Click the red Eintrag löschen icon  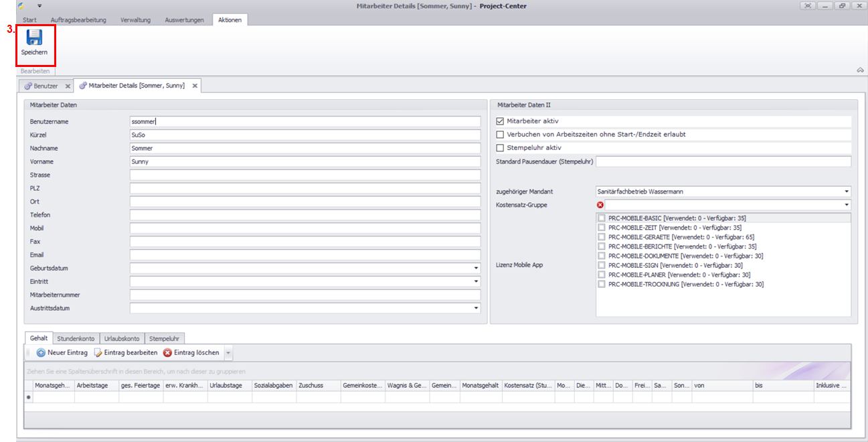click(167, 353)
